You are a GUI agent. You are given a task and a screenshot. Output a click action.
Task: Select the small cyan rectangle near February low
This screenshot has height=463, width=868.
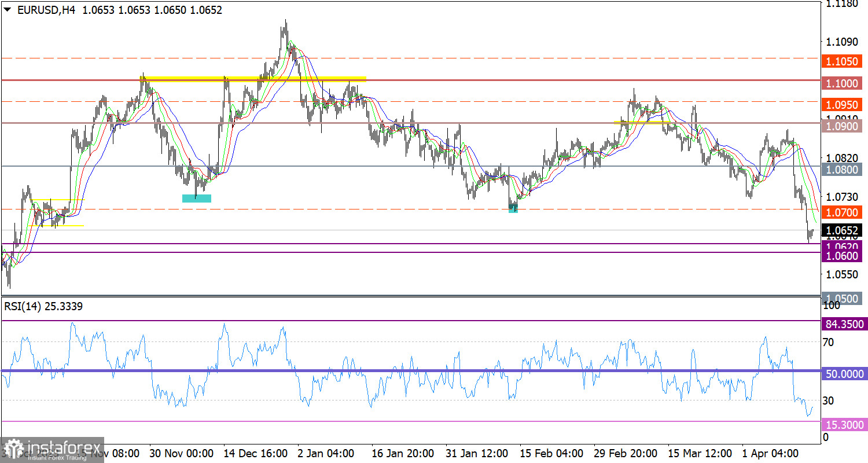coord(513,208)
